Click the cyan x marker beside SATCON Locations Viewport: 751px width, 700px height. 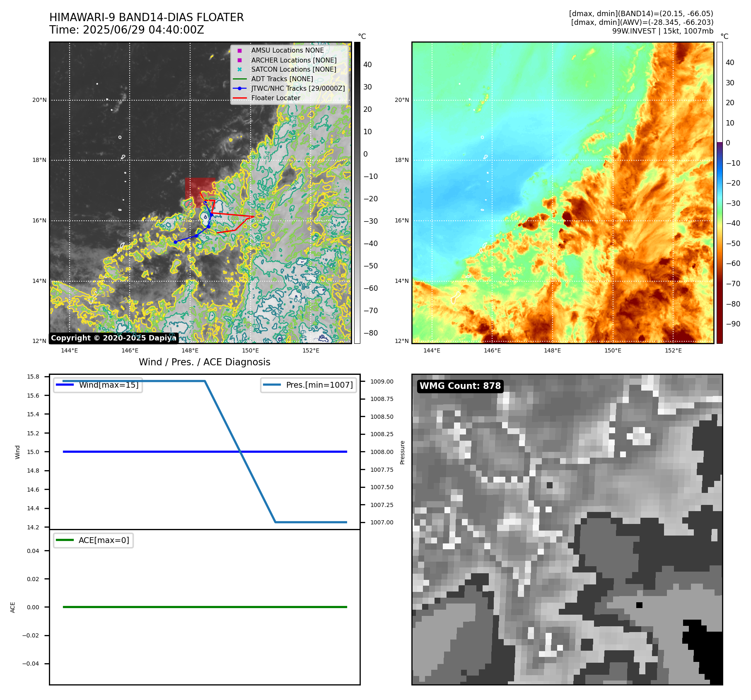(x=239, y=70)
